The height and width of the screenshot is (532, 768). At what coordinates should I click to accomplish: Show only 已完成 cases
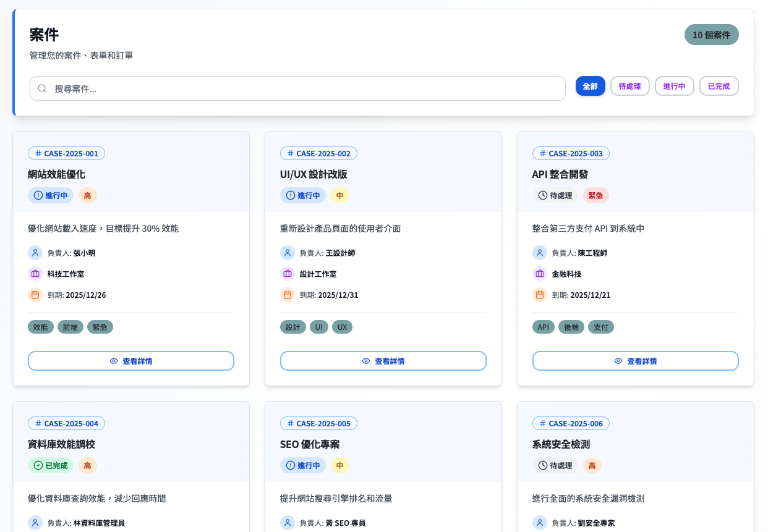pos(719,87)
